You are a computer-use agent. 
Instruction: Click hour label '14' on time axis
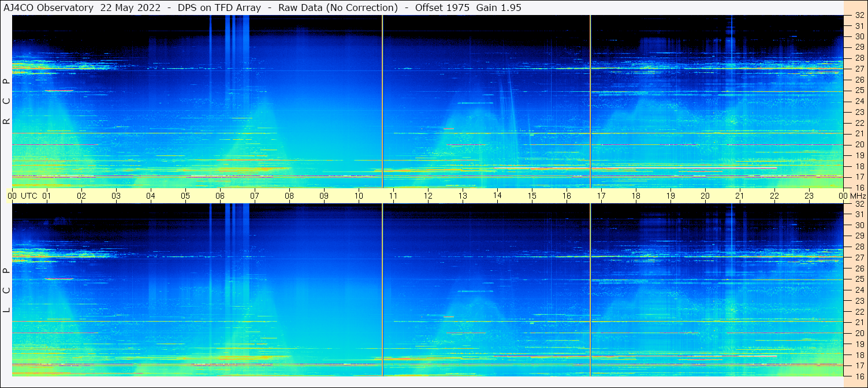tap(497, 195)
